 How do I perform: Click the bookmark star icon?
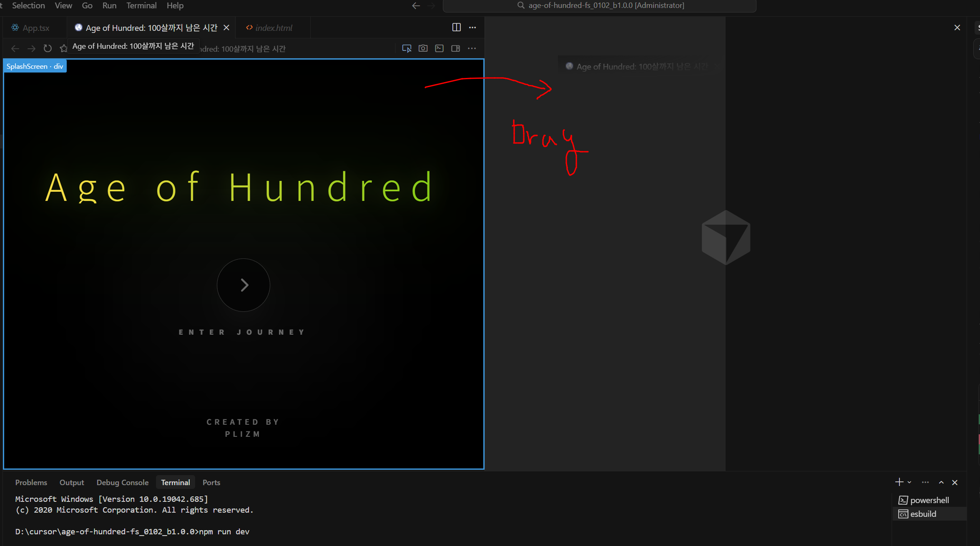[x=63, y=49]
